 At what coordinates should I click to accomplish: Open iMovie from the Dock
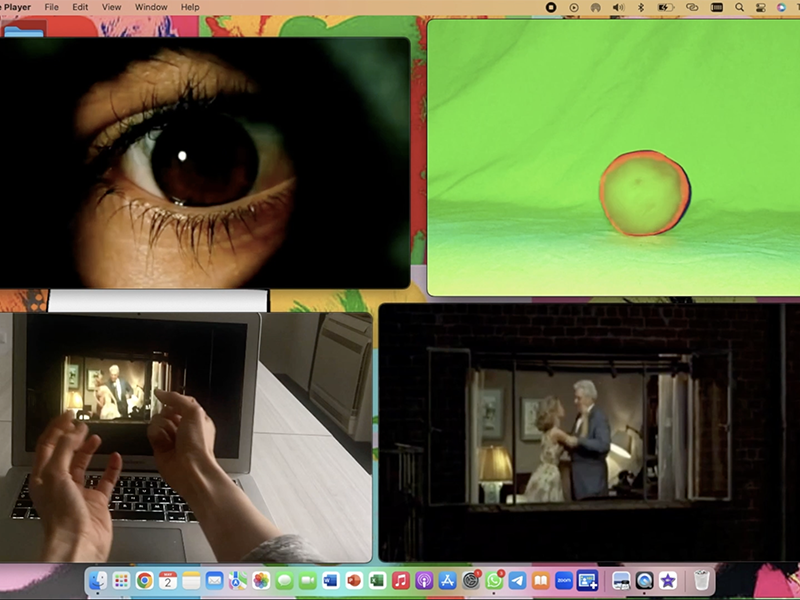[x=668, y=580]
